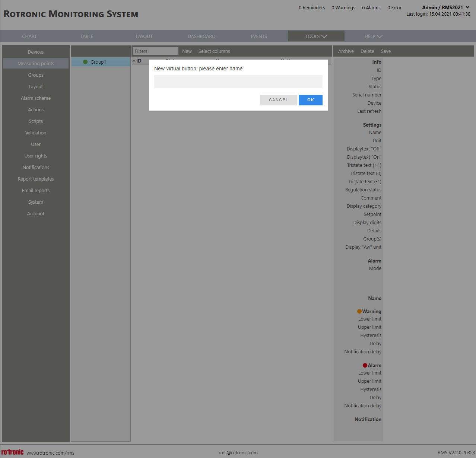
Task: Switch to the TABLE tab
Action: tap(87, 36)
